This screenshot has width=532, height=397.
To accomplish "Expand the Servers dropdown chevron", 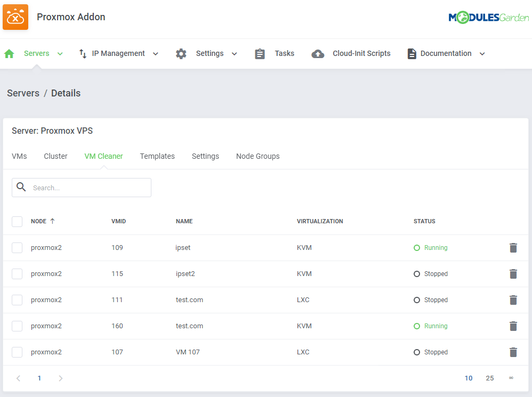I will 60,54.
